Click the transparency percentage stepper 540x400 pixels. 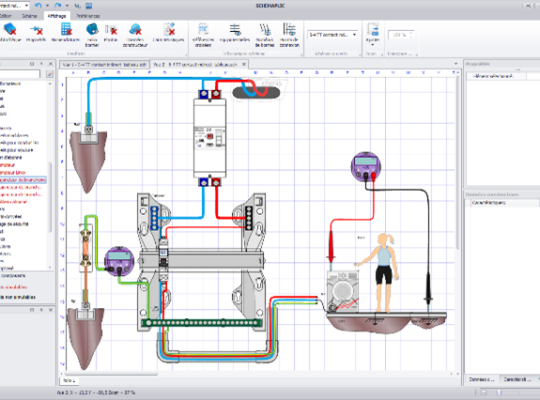(x=411, y=35)
